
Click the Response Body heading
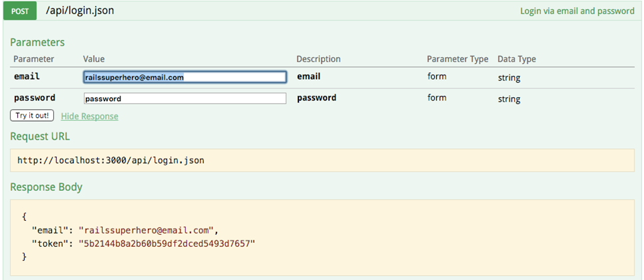(46, 187)
